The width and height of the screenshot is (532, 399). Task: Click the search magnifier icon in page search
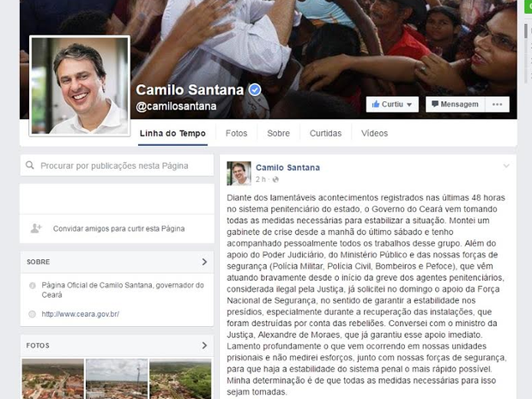[x=30, y=166]
